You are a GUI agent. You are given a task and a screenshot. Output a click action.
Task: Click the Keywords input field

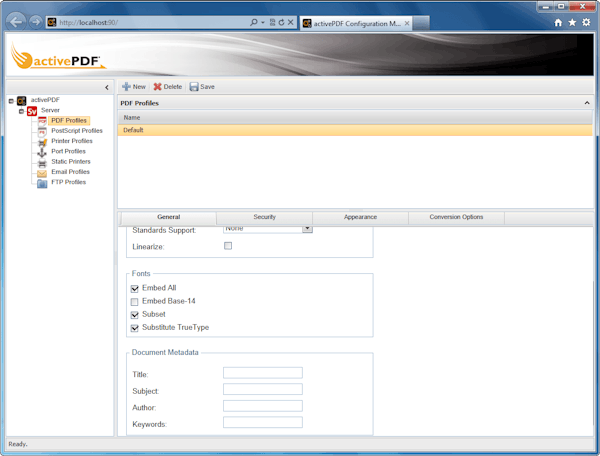(x=263, y=422)
